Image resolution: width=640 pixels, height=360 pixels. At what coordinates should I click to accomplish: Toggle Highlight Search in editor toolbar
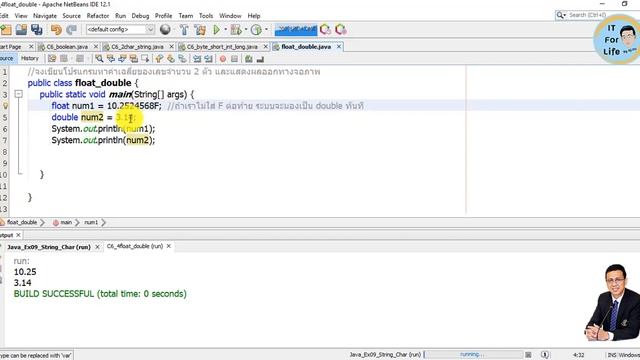point(133,59)
